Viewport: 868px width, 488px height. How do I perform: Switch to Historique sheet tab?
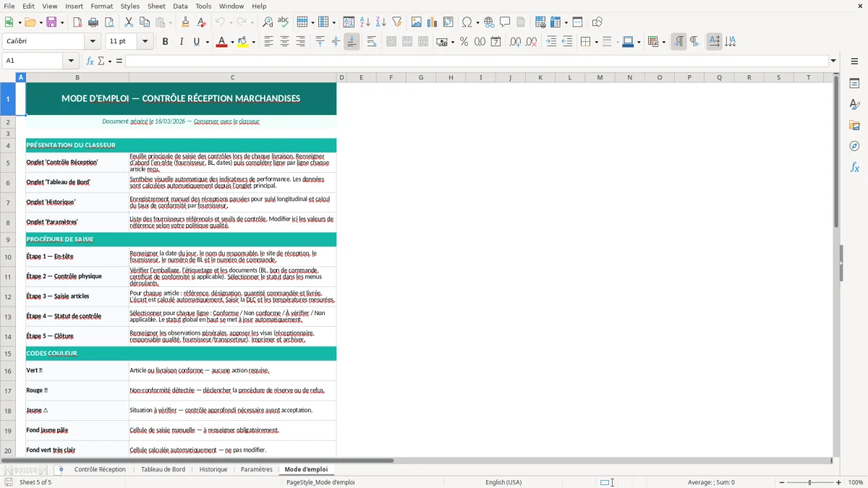213,469
